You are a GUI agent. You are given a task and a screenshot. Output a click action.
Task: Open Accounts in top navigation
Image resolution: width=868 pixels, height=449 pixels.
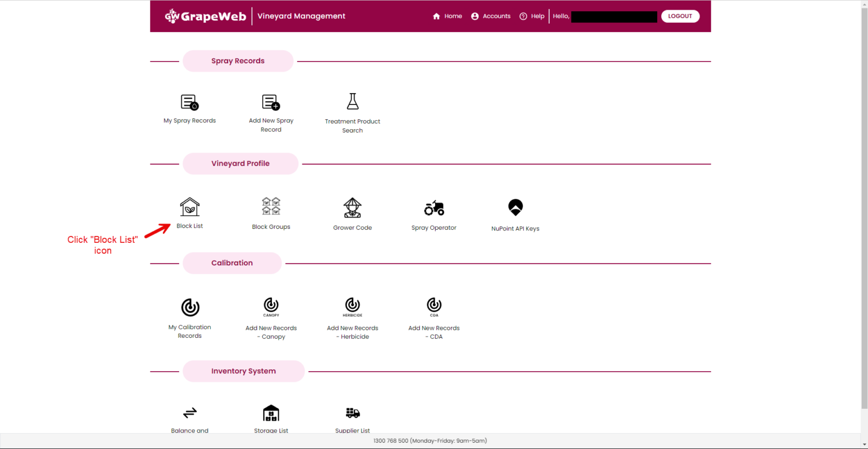[x=491, y=16]
